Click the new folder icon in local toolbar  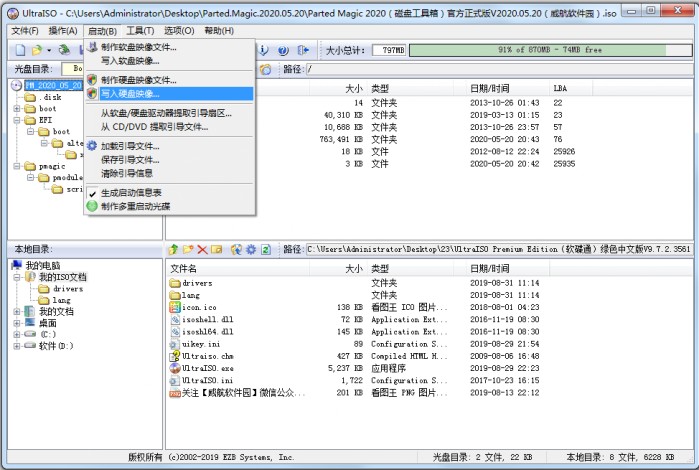tap(188, 249)
